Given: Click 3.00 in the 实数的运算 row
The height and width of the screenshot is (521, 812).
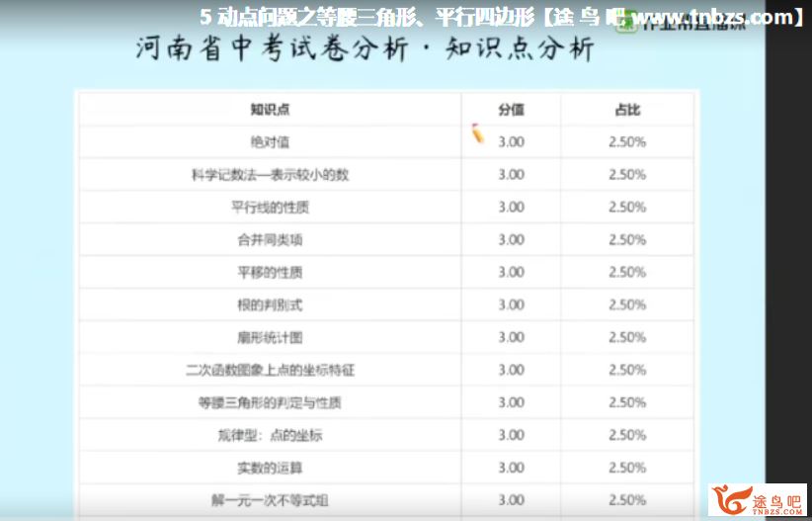Looking at the screenshot, I should tap(511, 468).
